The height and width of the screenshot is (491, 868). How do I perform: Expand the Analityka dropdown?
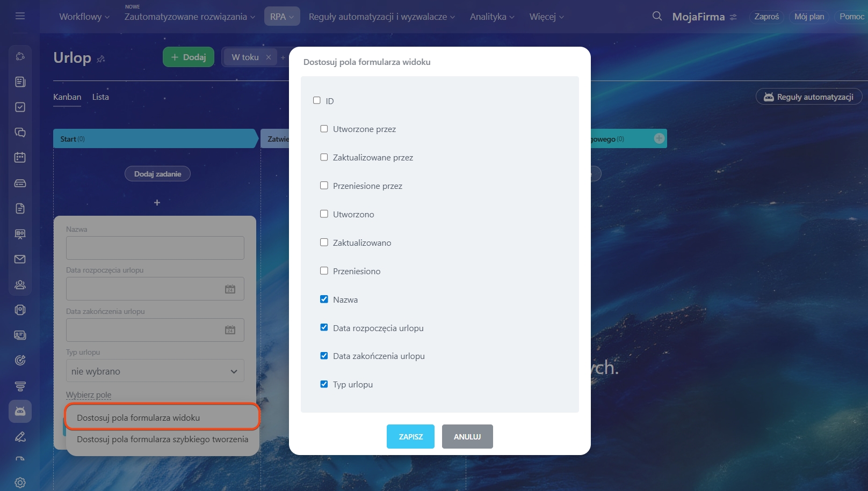point(492,17)
